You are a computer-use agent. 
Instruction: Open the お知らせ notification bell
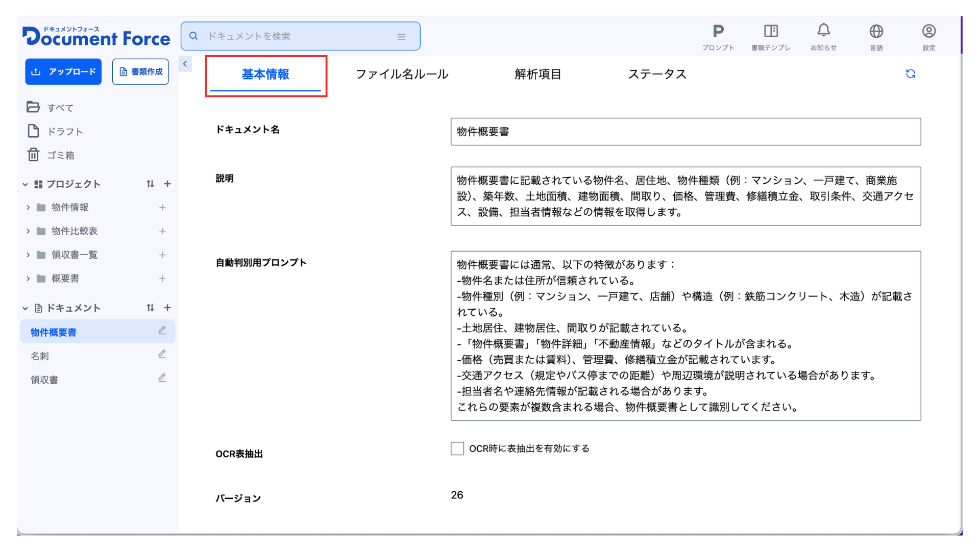click(823, 37)
